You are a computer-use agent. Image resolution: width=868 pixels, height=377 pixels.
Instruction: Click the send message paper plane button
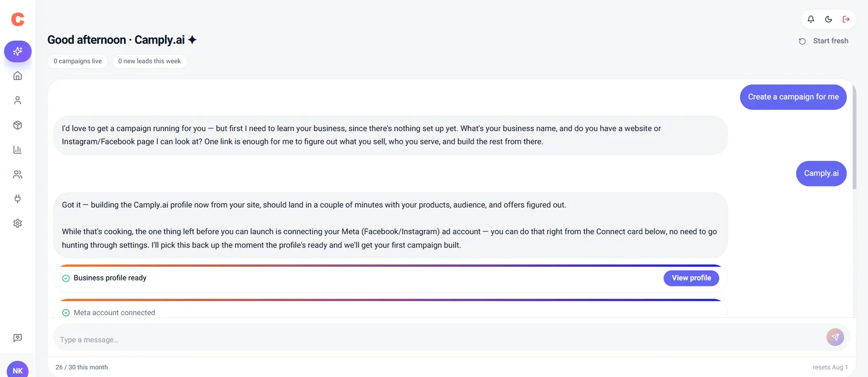click(835, 337)
